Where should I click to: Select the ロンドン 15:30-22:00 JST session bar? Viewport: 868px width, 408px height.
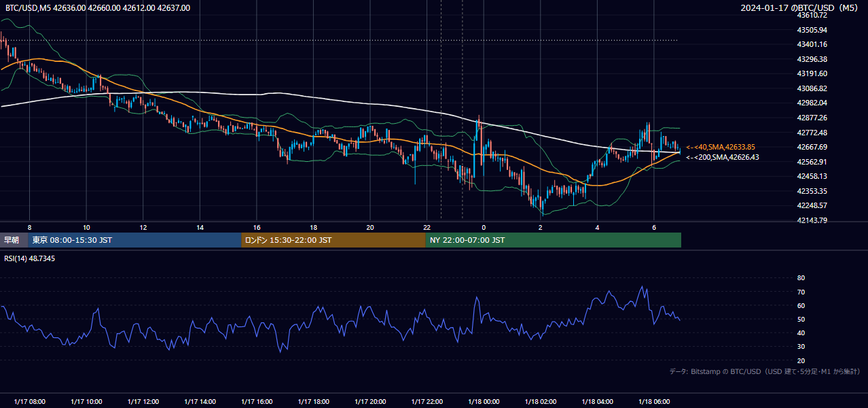[333, 240]
